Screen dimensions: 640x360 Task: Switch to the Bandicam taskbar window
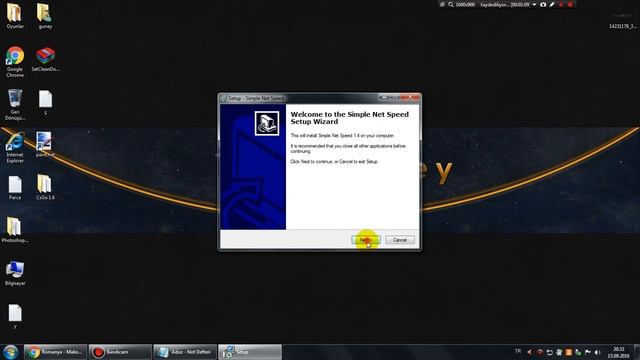coord(120,352)
